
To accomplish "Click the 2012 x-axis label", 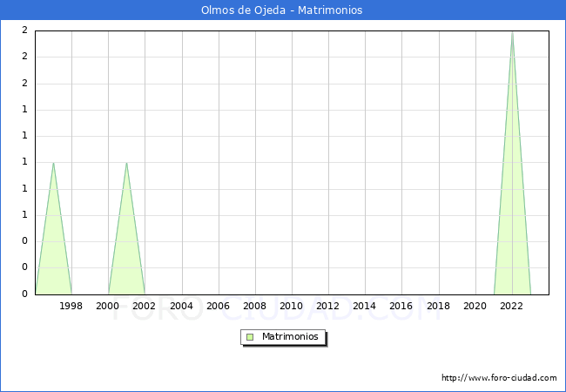I will (327, 306).
